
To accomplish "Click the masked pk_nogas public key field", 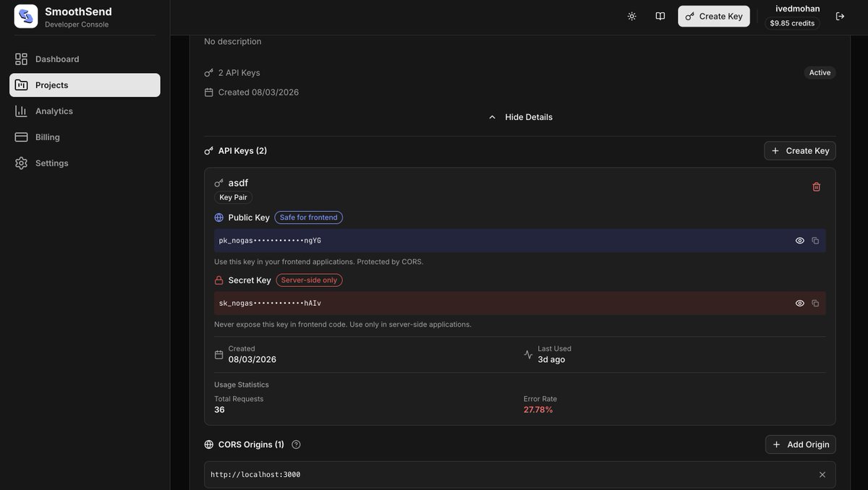I will coord(520,241).
